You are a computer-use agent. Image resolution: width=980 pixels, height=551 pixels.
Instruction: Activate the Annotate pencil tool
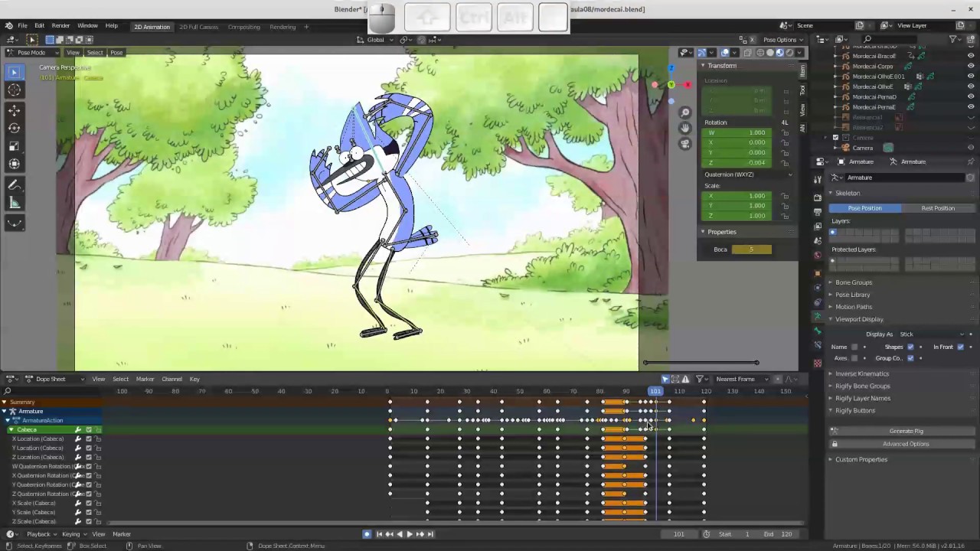click(x=14, y=184)
